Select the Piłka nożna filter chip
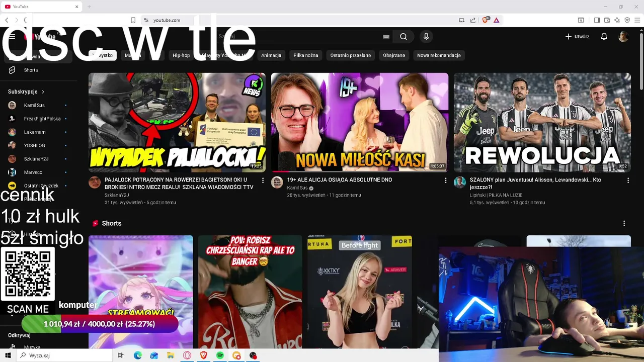Image resolution: width=644 pixels, height=362 pixels. point(306,55)
